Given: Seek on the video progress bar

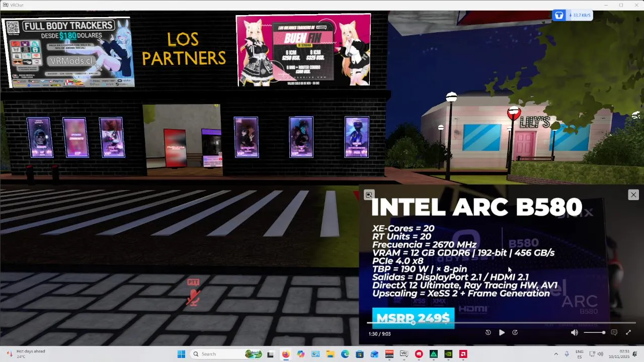Looking at the screenshot, I should click(x=501, y=323).
